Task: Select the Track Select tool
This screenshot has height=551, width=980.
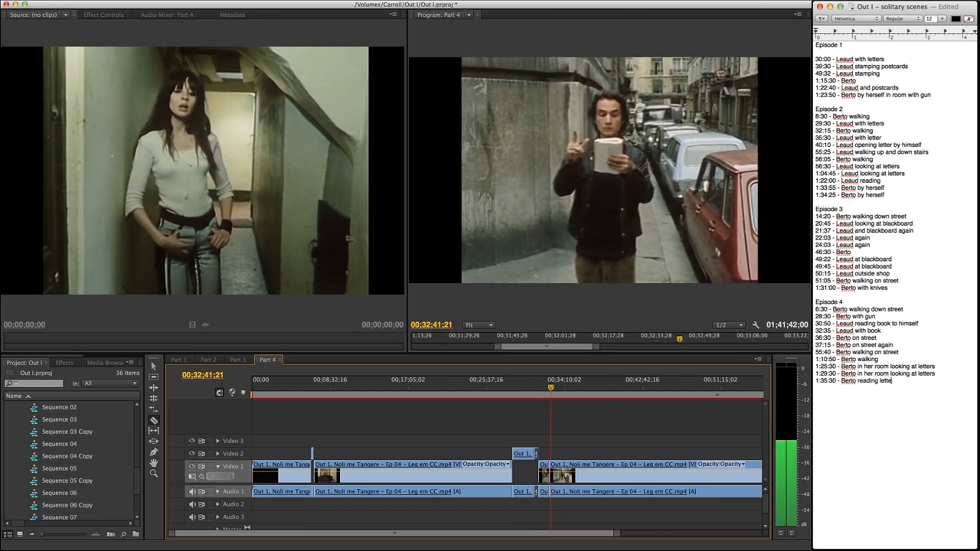Action: coord(154,377)
